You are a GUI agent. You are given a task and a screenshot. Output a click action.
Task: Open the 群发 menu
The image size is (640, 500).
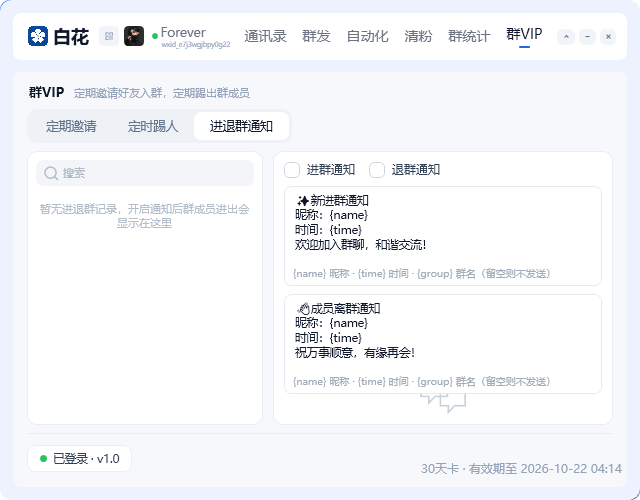tap(316, 36)
